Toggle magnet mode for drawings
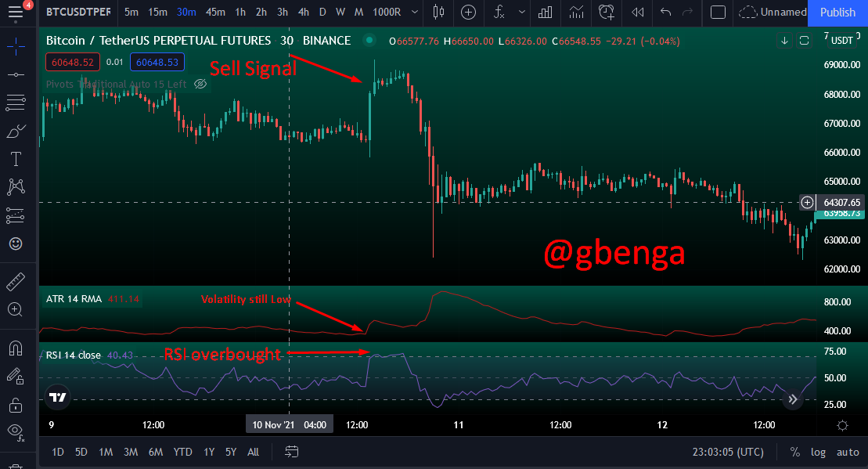This screenshot has width=868, height=469. pyautogui.click(x=16, y=348)
